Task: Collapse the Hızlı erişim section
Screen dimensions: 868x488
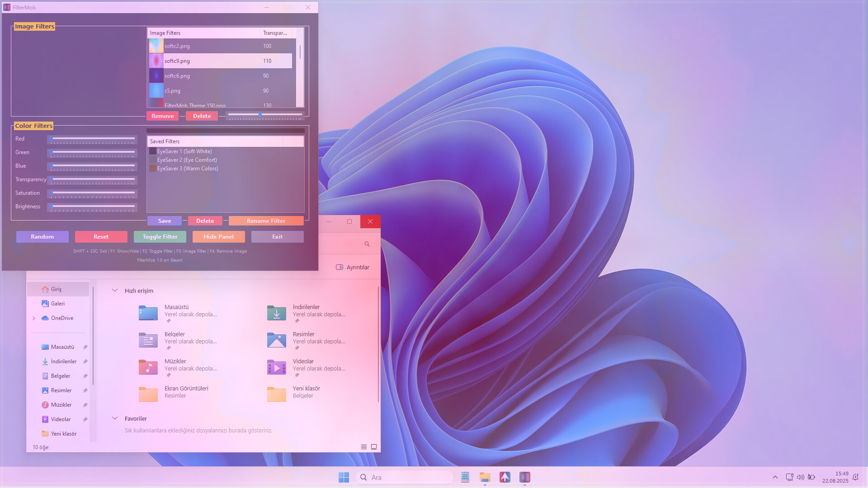Action: click(114, 291)
